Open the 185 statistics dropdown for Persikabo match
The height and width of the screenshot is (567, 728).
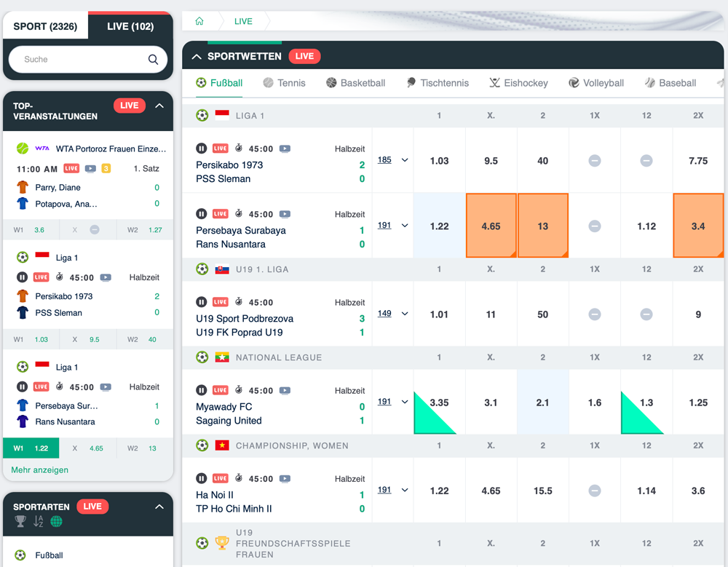(x=384, y=159)
